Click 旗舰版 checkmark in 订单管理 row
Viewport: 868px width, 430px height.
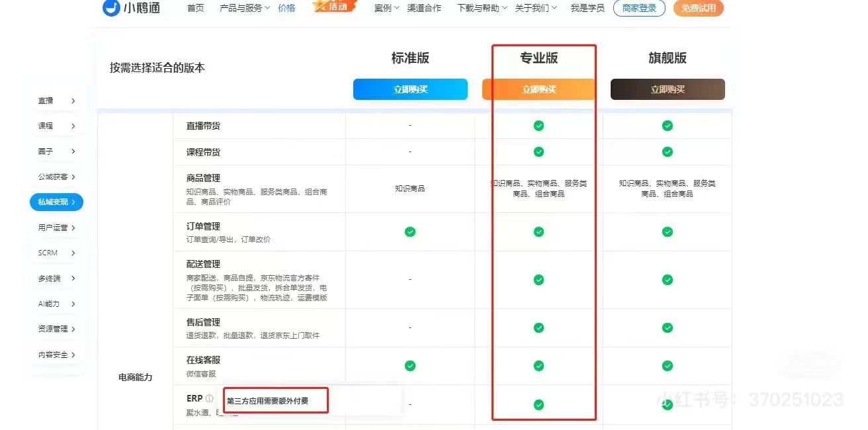coord(668,232)
